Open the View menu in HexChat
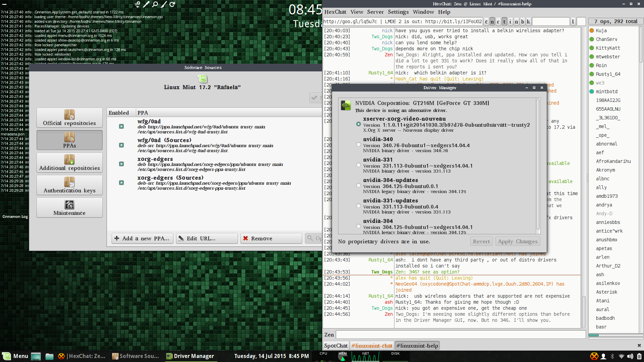The width and height of the screenshot is (644, 362). pyautogui.click(x=357, y=12)
